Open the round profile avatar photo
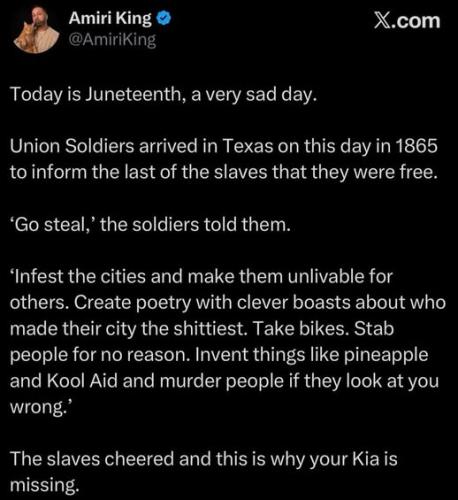The height and width of the screenshot is (500, 458). 37,30
